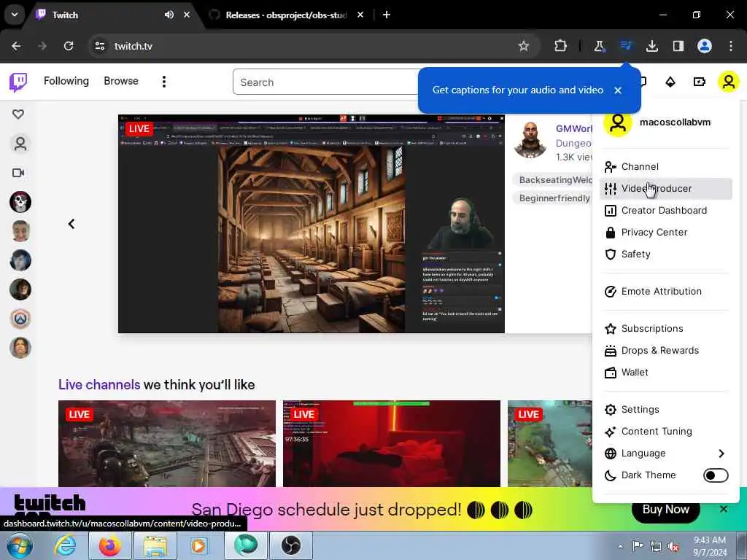Screen dimensions: 747x560
Task: Open the red room live stream thumbnail
Action: (392, 443)
